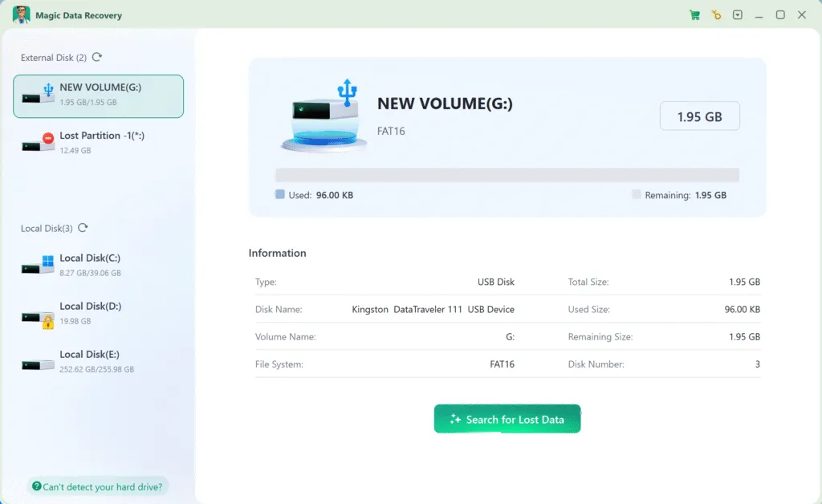Click the Magic Data Recovery app logo
Screen dimensions: 822x504
22,15
